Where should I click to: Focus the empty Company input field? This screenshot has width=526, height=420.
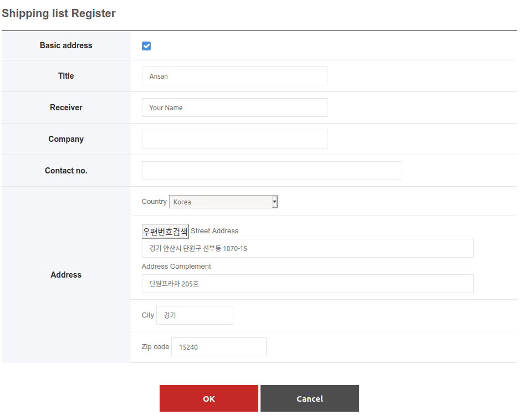235,139
